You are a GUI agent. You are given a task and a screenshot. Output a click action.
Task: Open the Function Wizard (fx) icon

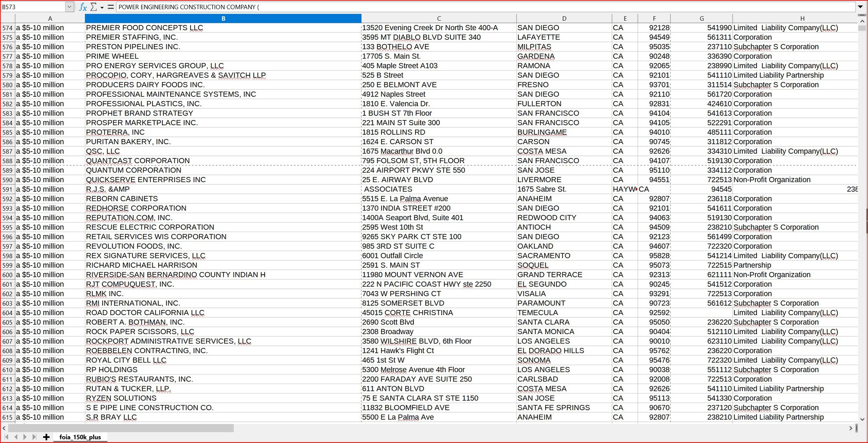[83, 7]
